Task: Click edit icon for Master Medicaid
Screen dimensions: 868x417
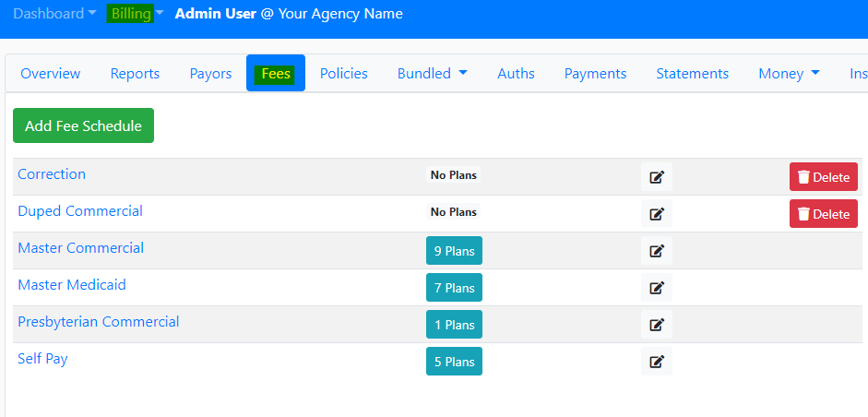Action: coord(657,288)
